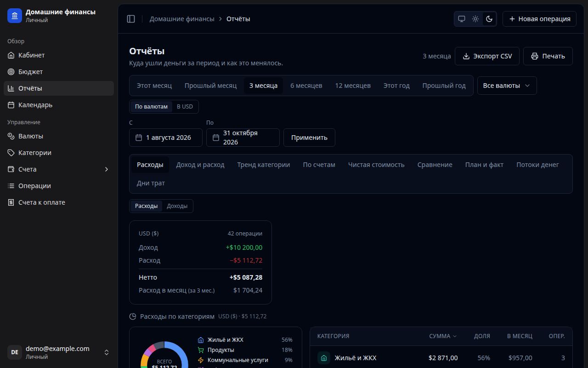Toggle the sidebar panel icon
Screen dimensions: 588x368
tap(131, 19)
